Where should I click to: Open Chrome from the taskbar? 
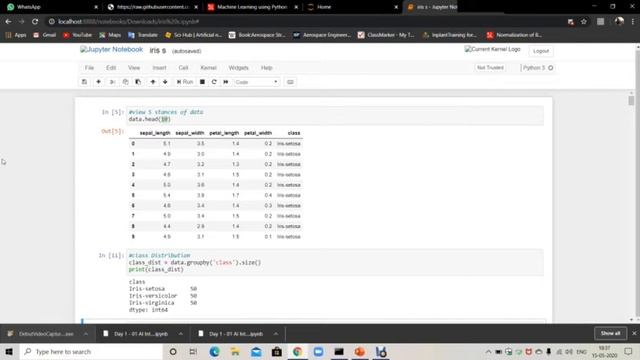pos(298,351)
